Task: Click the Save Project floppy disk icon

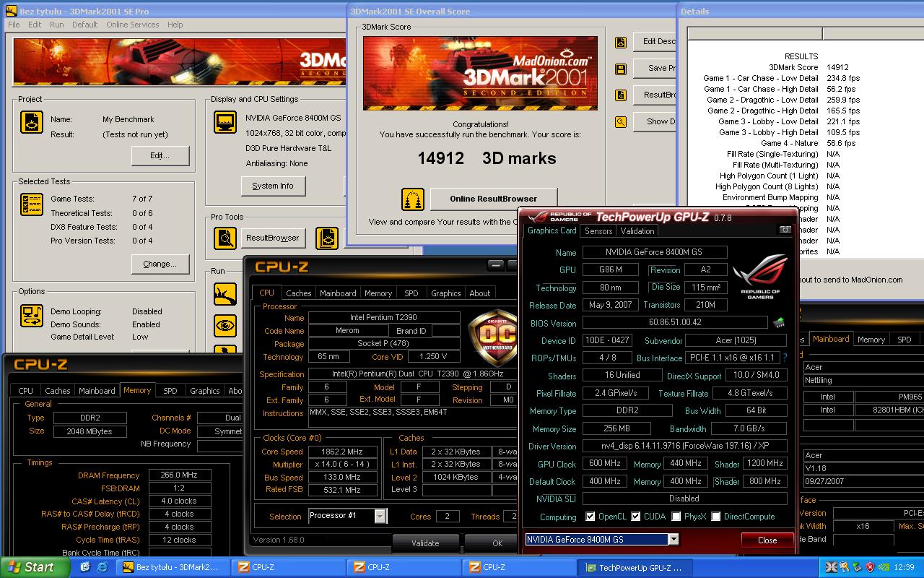Action: 620,69
